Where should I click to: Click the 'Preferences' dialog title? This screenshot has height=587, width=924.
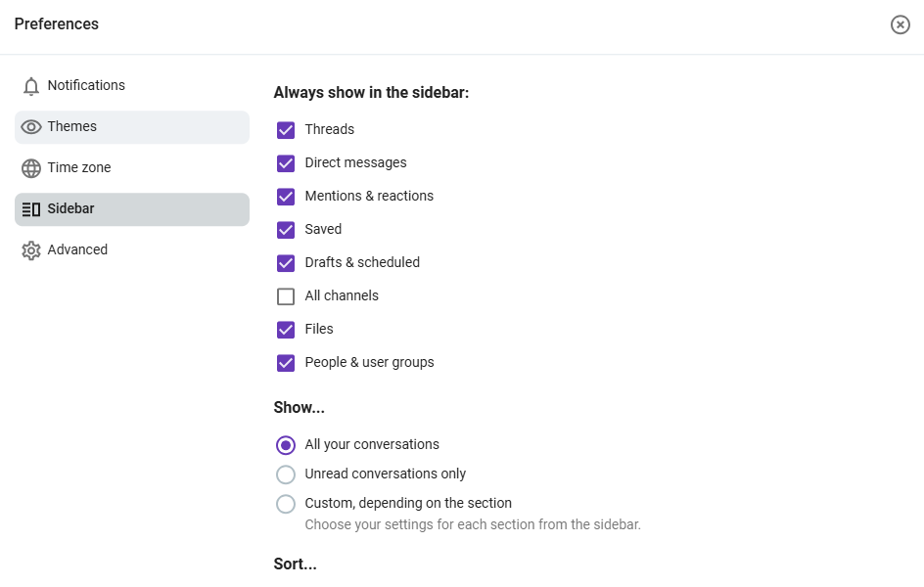pyautogui.click(x=57, y=24)
